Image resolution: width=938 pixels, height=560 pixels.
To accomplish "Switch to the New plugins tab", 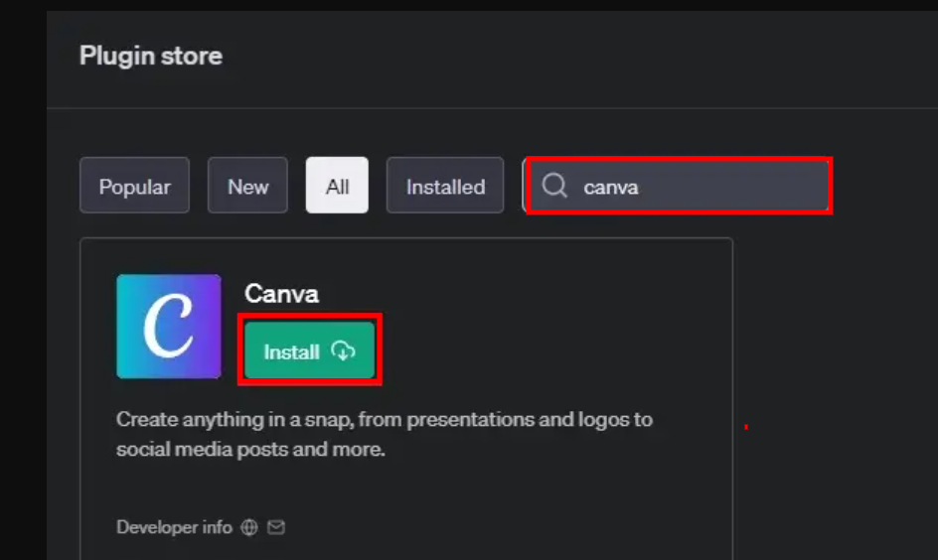I will point(247,186).
